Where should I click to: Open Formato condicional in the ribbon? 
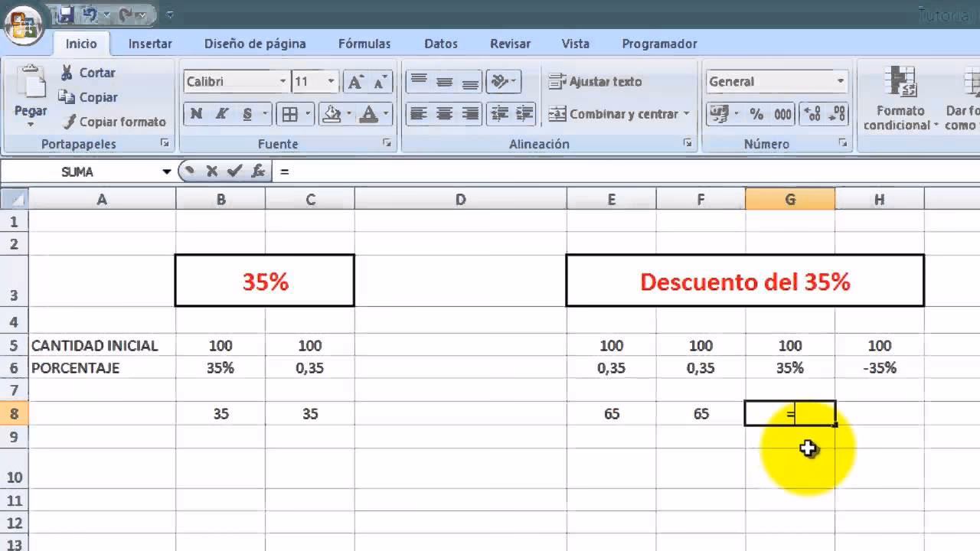point(900,99)
